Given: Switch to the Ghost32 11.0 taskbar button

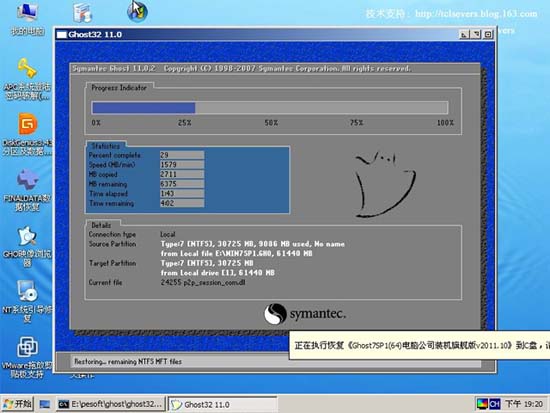Looking at the screenshot, I should pyautogui.click(x=222, y=405).
